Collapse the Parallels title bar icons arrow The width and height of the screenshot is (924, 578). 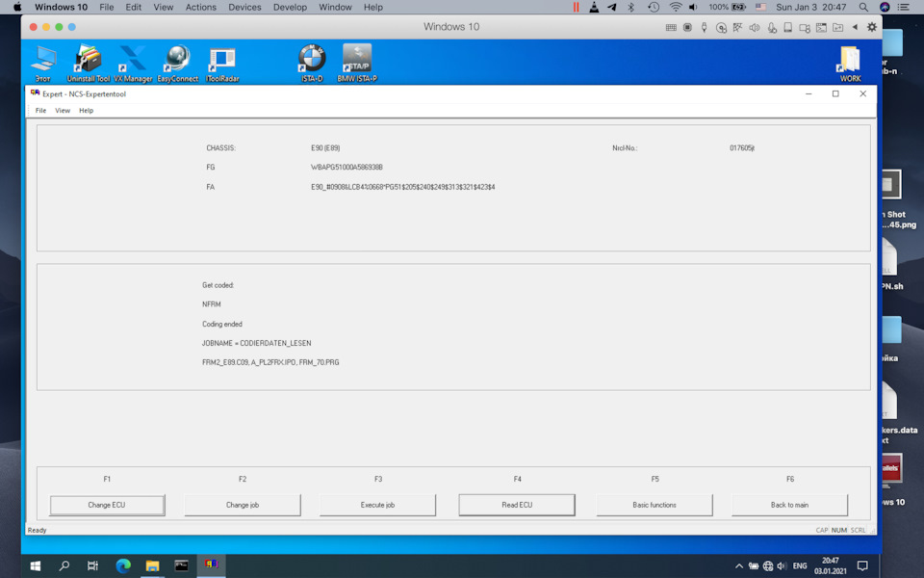click(x=855, y=27)
